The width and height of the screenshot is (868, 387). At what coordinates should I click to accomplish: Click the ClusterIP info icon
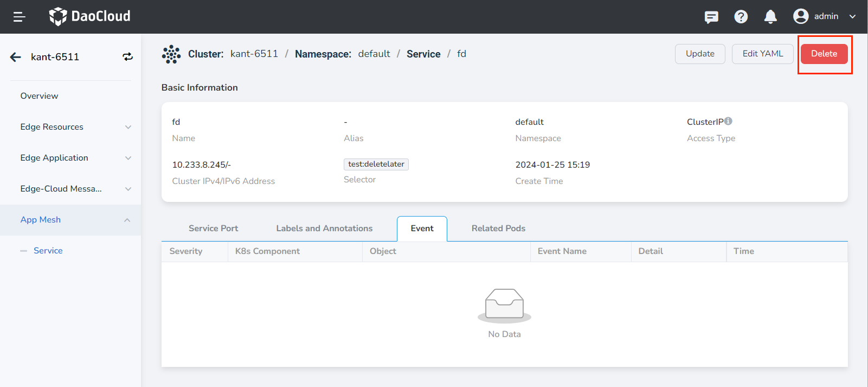click(728, 121)
